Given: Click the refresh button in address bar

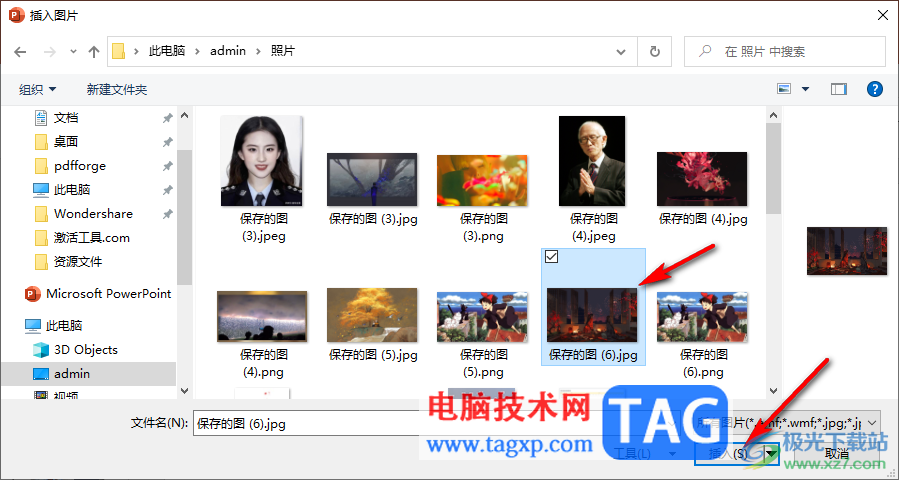Looking at the screenshot, I should click(x=654, y=52).
